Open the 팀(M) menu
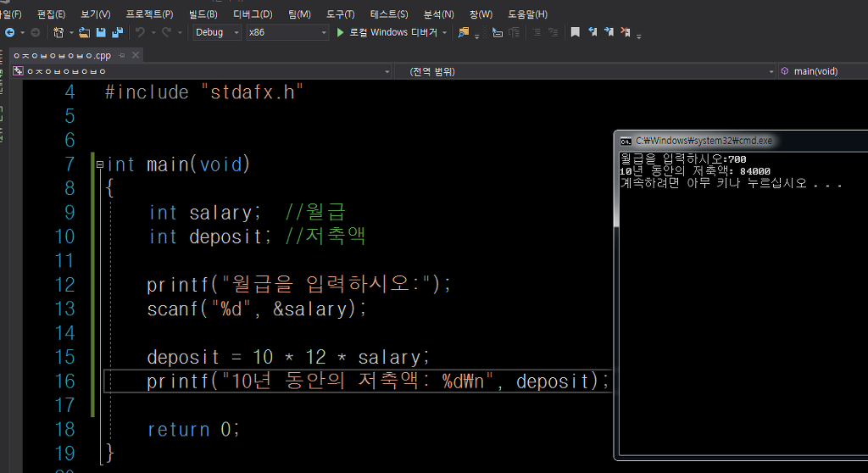Screen dimensions: 868x473 (299, 14)
